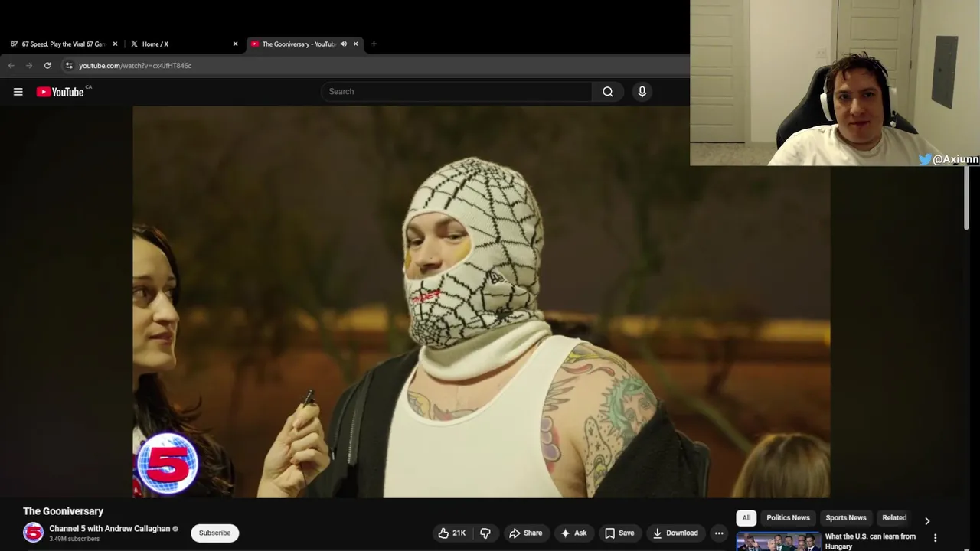Click the youtube.com address bar URL
The width and height of the screenshot is (980, 551).
[136, 66]
